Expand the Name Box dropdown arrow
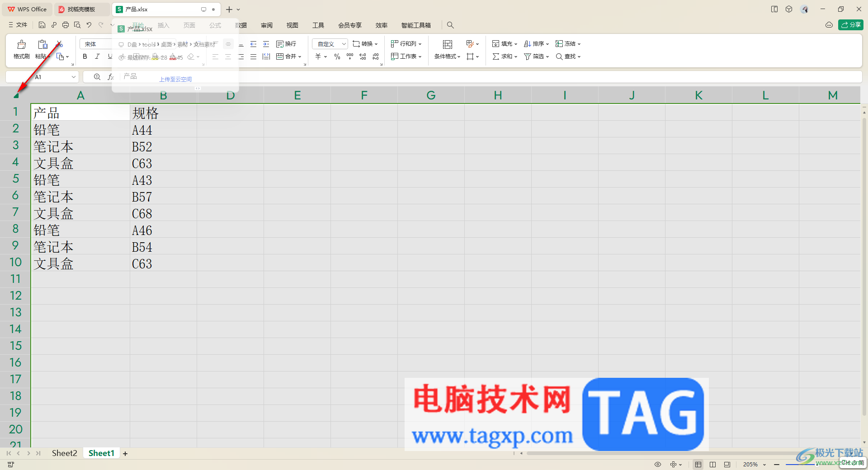This screenshot has height=470, width=868. click(x=74, y=77)
